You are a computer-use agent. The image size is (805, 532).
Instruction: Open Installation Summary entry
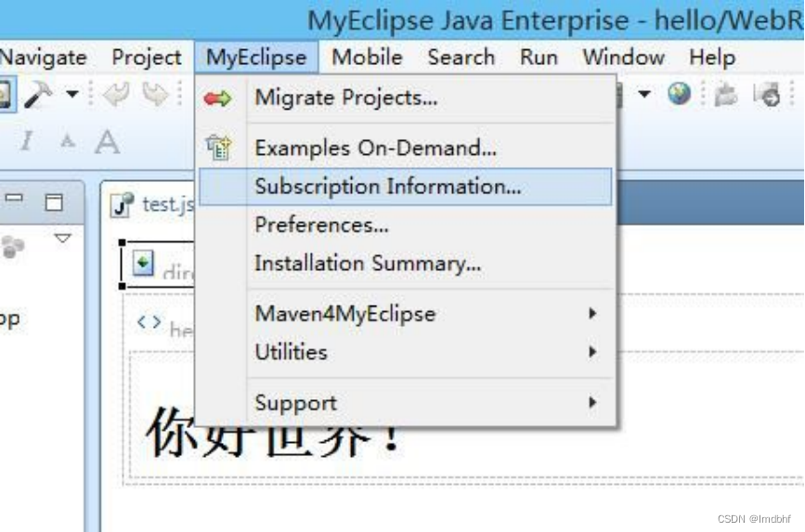(406, 264)
